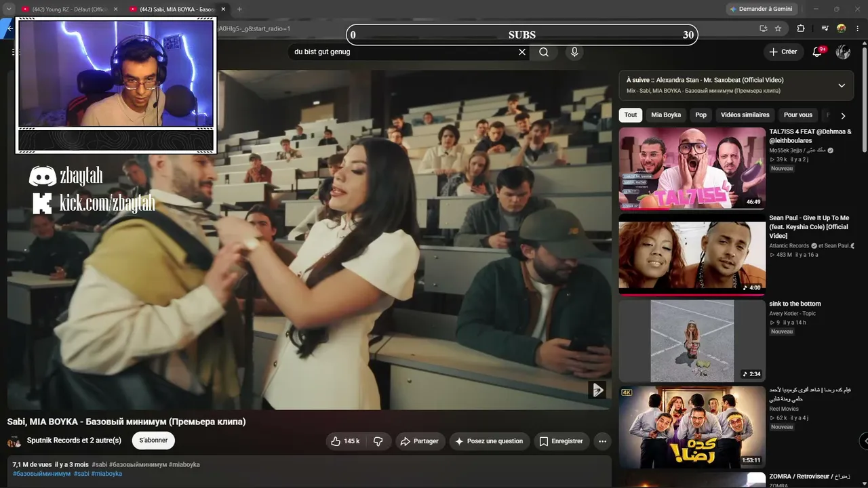Screen dimensions: 868x488
Task: Click the Partager share button
Action: [x=420, y=441]
